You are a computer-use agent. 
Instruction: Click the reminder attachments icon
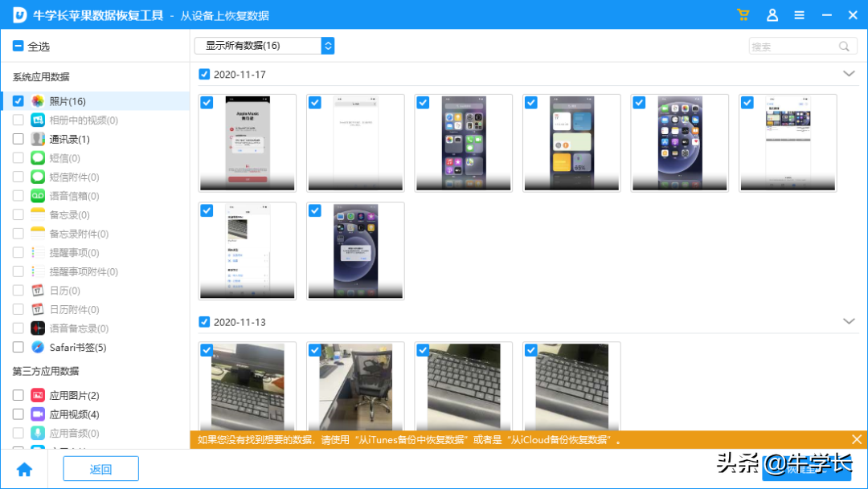coord(38,271)
